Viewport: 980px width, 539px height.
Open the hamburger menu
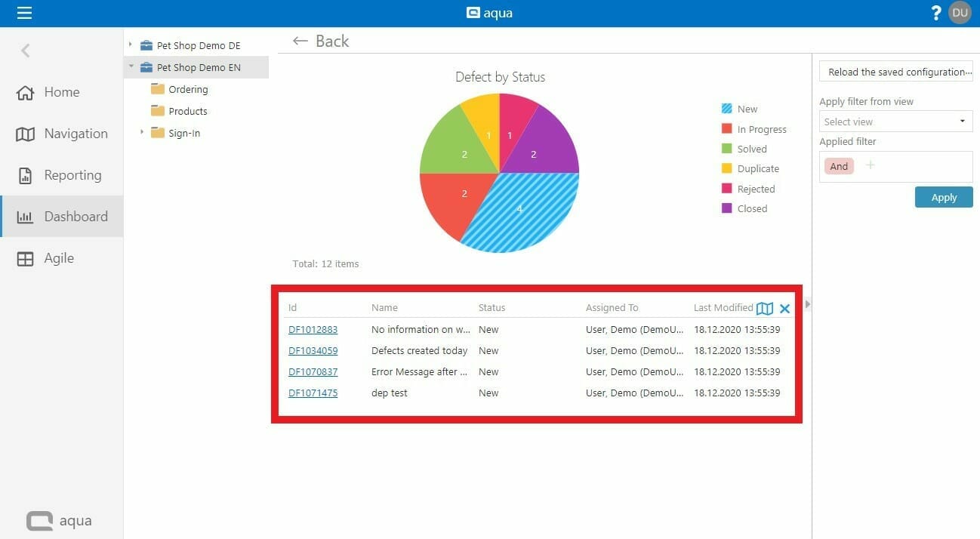pyautogui.click(x=23, y=13)
